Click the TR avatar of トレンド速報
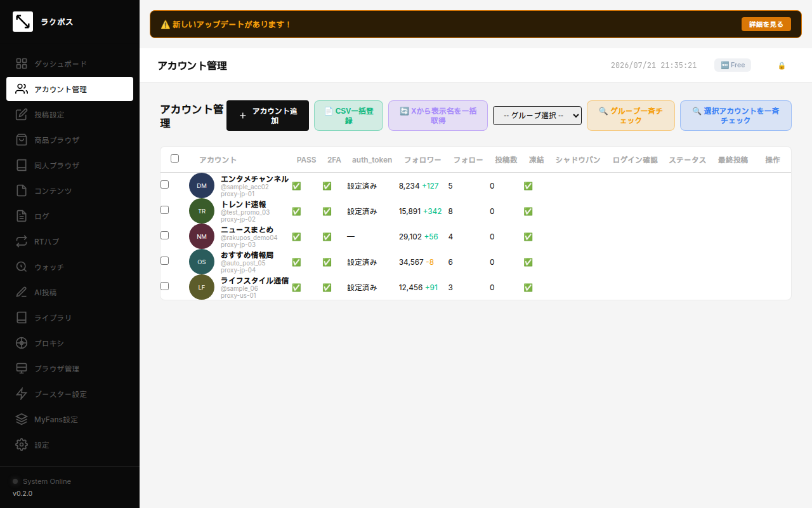 [x=202, y=211]
